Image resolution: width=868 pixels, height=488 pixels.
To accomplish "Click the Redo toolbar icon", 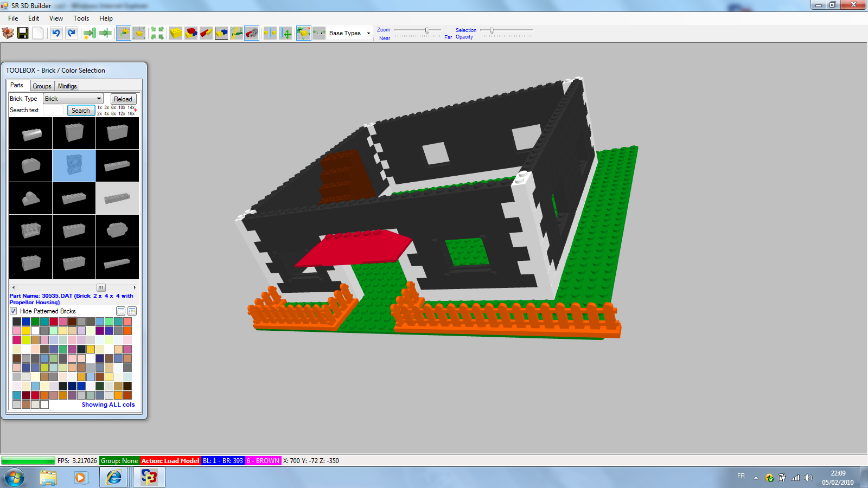I will point(72,33).
